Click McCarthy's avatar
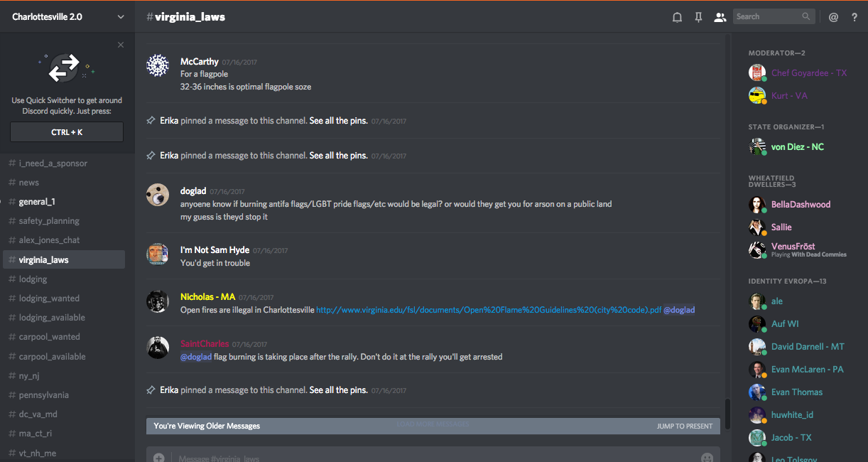 (x=158, y=65)
